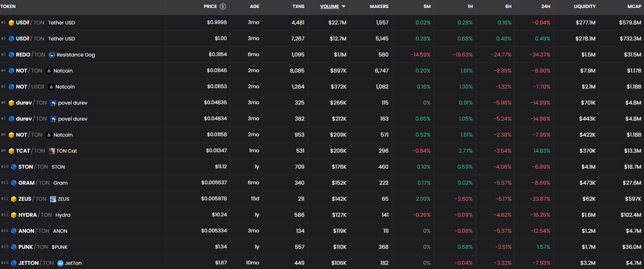Viewport: 644px width, 269px height.
Task: Click the yellow DEX icon in row #8 NOT/TON
Action: click(11, 135)
